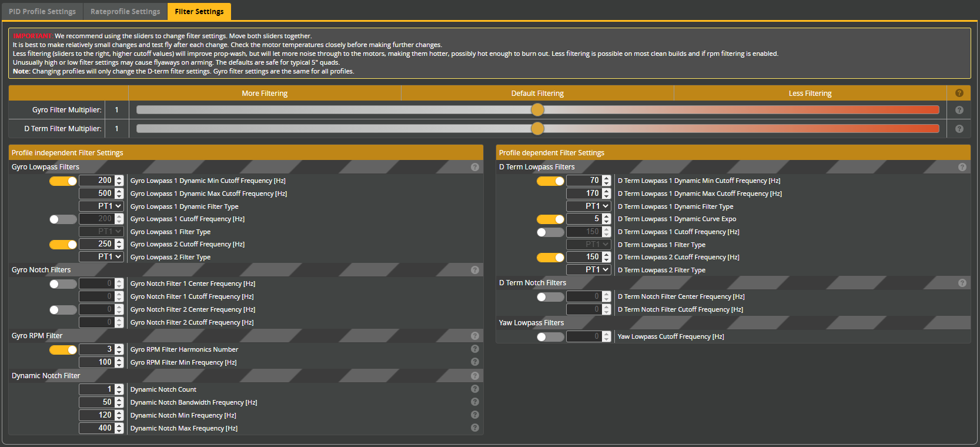Click the Less Filtering column header

[810, 94]
